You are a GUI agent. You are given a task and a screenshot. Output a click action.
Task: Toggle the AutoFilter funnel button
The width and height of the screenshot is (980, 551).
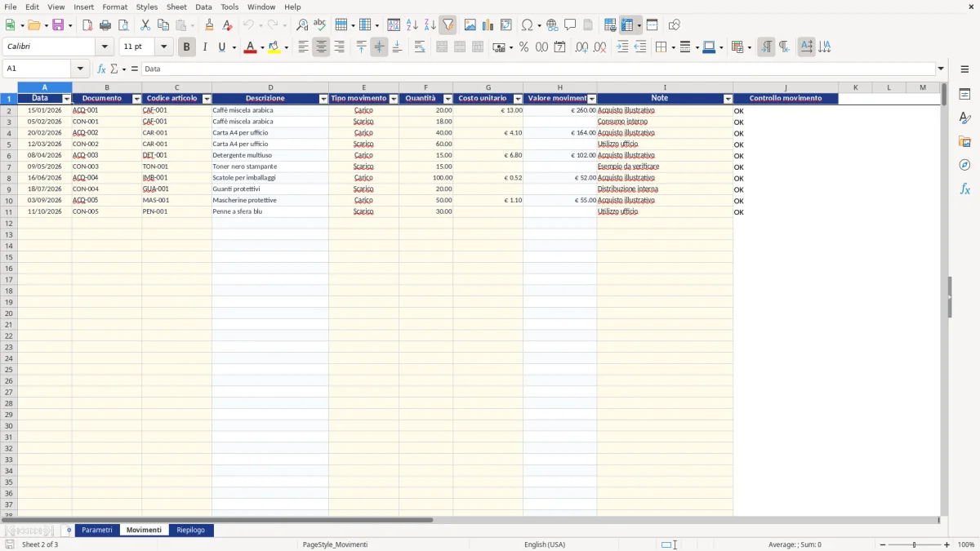[x=448, y=25]
